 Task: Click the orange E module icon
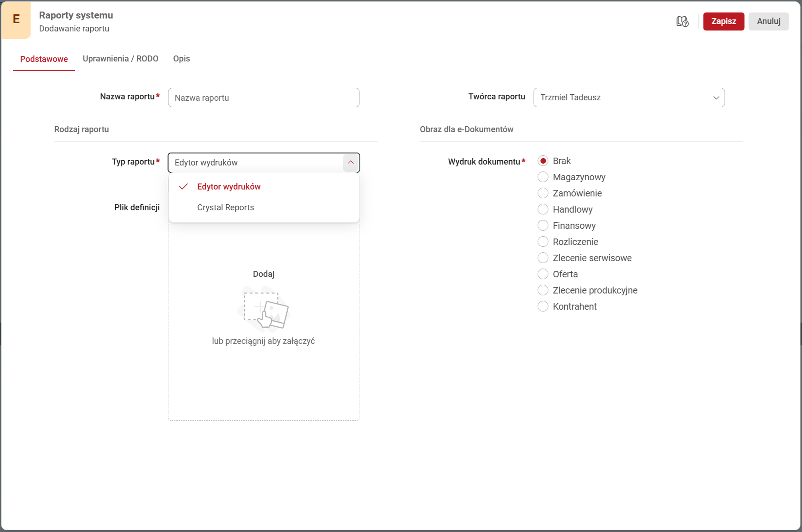coord(16,19)
